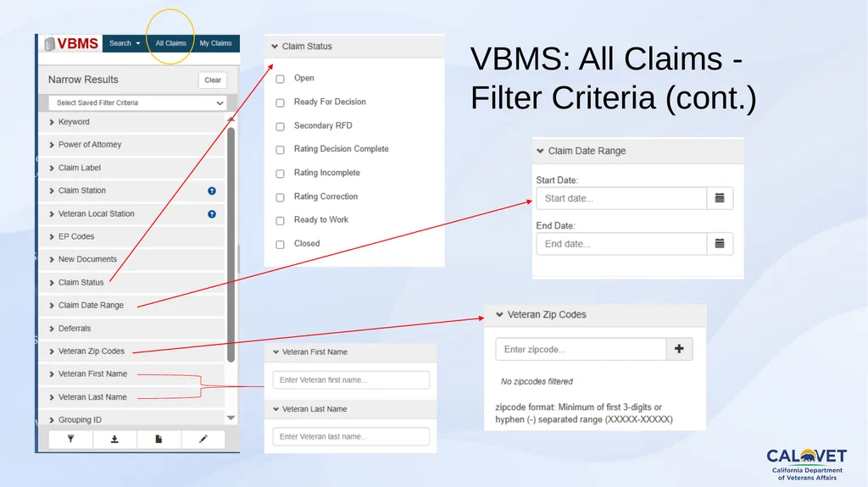The image size is (868, 487).
Task: Click the VBMS logo
Action: 71,43
